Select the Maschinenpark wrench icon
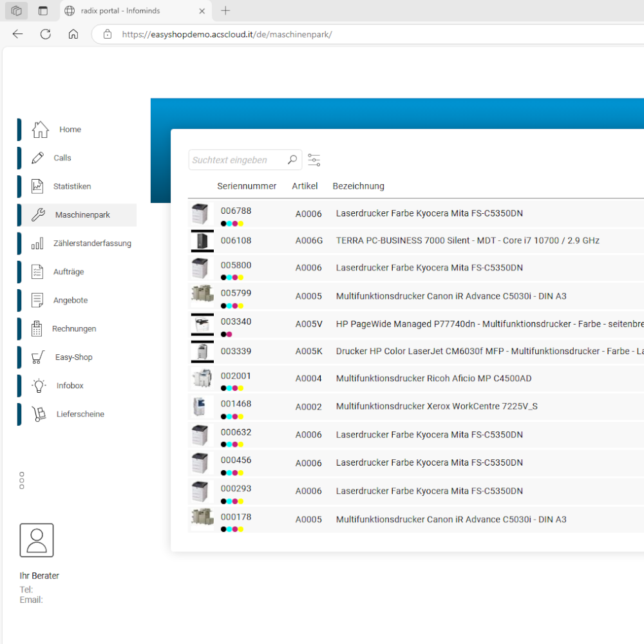Viewport: 644px width, 644px height. pyautogui.click(x=38, y=214)
